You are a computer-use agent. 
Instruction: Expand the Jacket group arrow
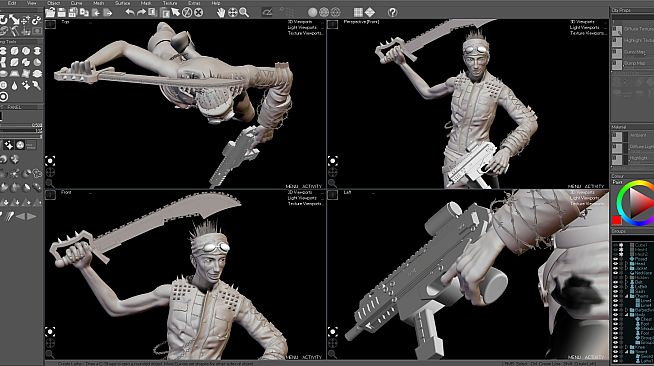626,268
